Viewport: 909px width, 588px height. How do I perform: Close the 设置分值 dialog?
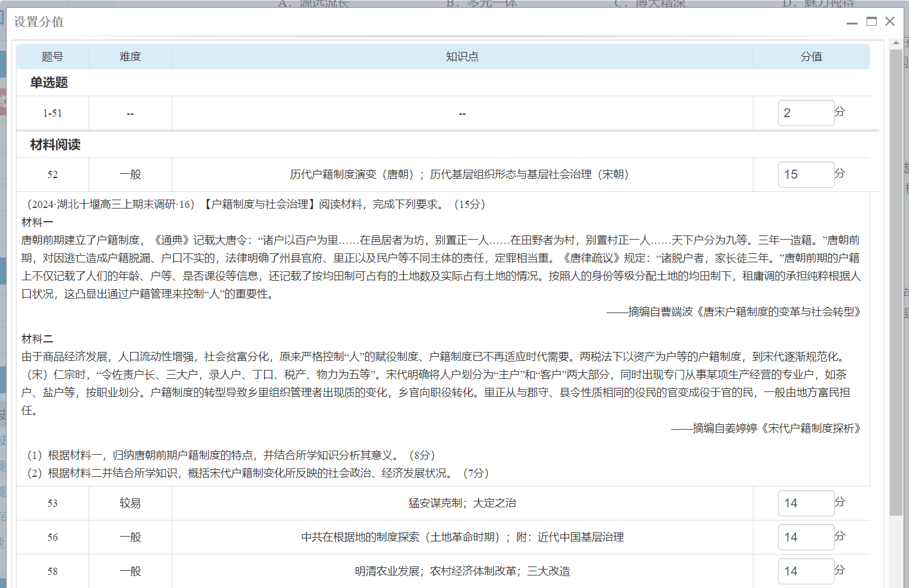890,22
